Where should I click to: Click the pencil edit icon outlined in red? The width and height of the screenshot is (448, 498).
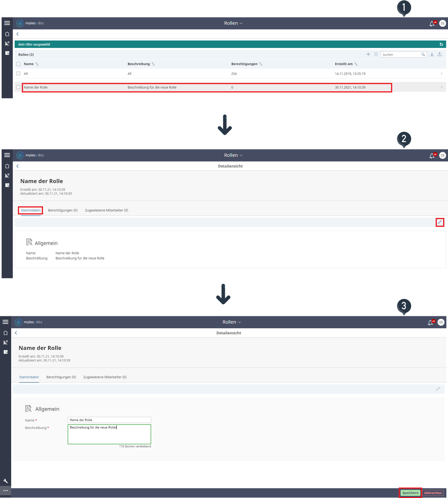(440, 222)
